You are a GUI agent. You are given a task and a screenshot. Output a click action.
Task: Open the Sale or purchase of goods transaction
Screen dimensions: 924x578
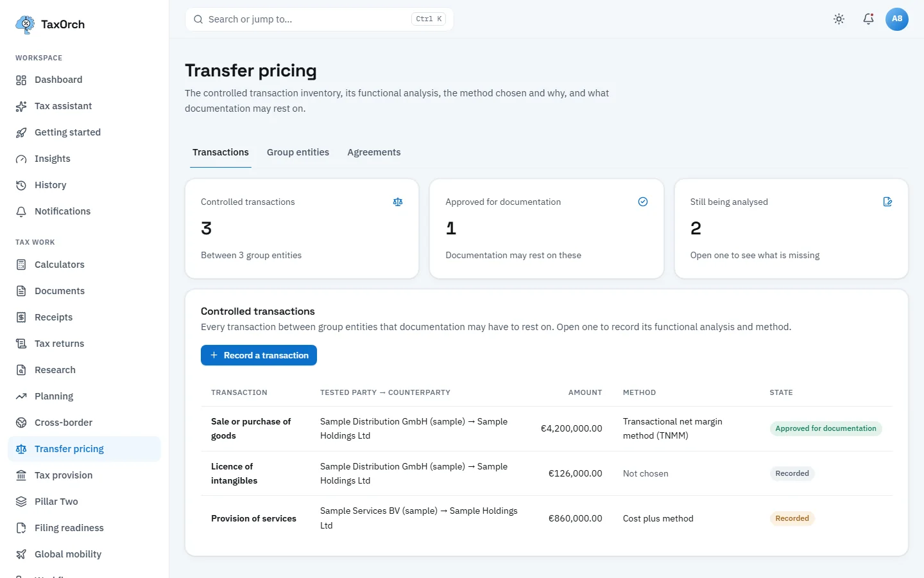251,428
